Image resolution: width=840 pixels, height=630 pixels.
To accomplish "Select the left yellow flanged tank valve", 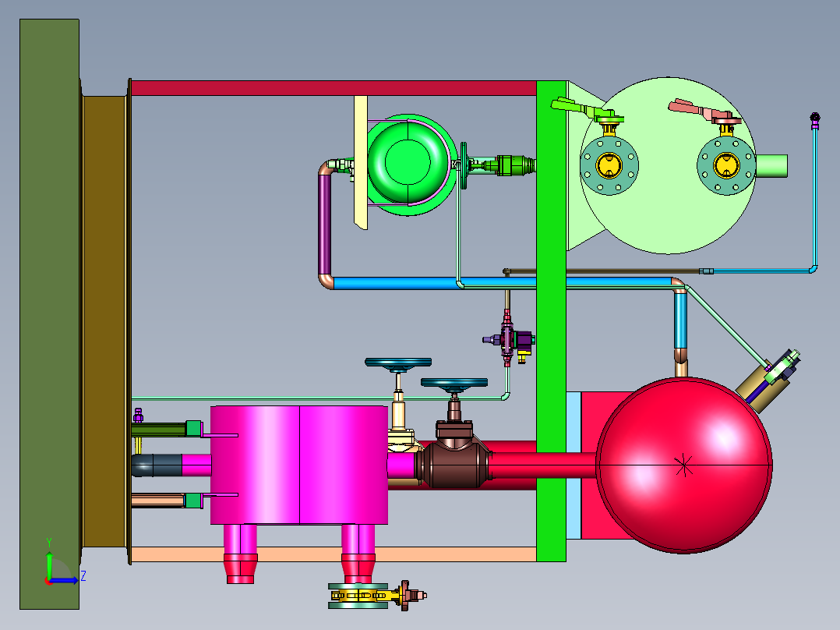I will click(x=609, y=165).
